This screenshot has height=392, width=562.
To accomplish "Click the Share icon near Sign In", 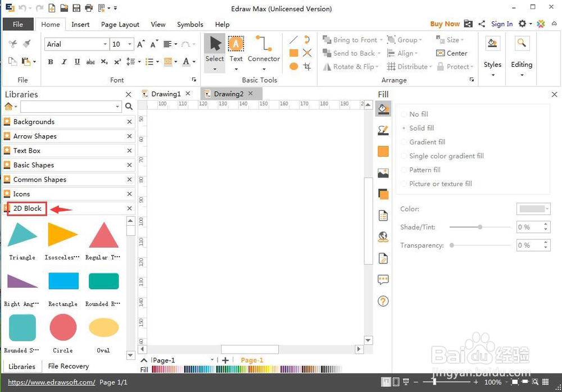I will (x=482, y=24).
